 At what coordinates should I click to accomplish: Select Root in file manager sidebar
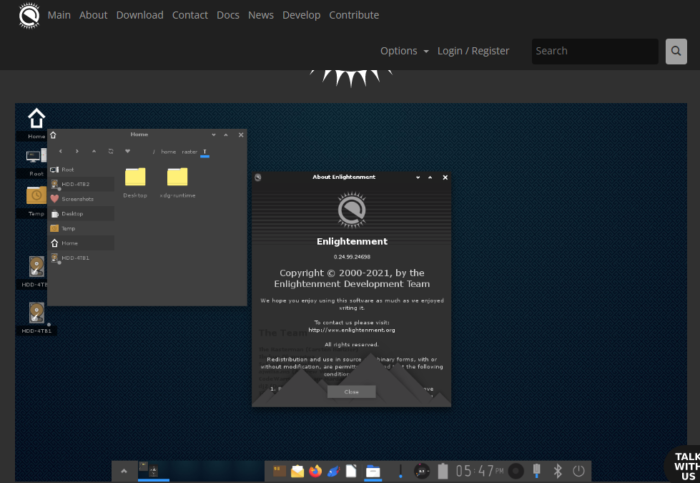(81, 170)
